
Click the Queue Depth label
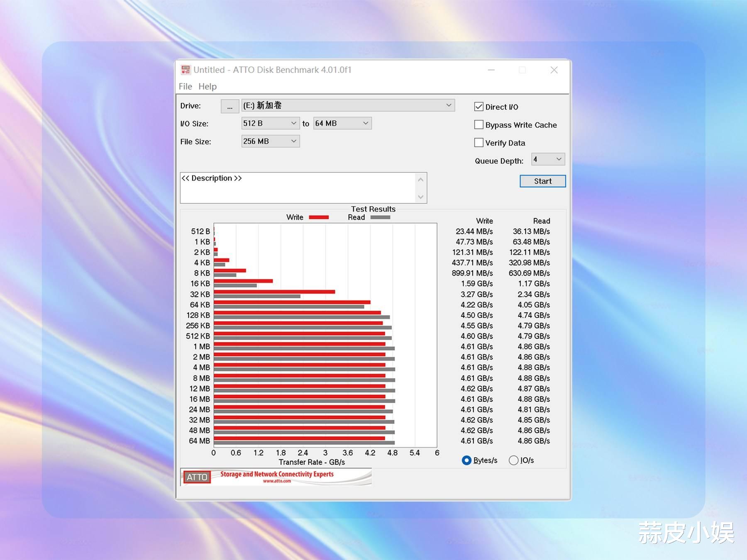point(499,161)
